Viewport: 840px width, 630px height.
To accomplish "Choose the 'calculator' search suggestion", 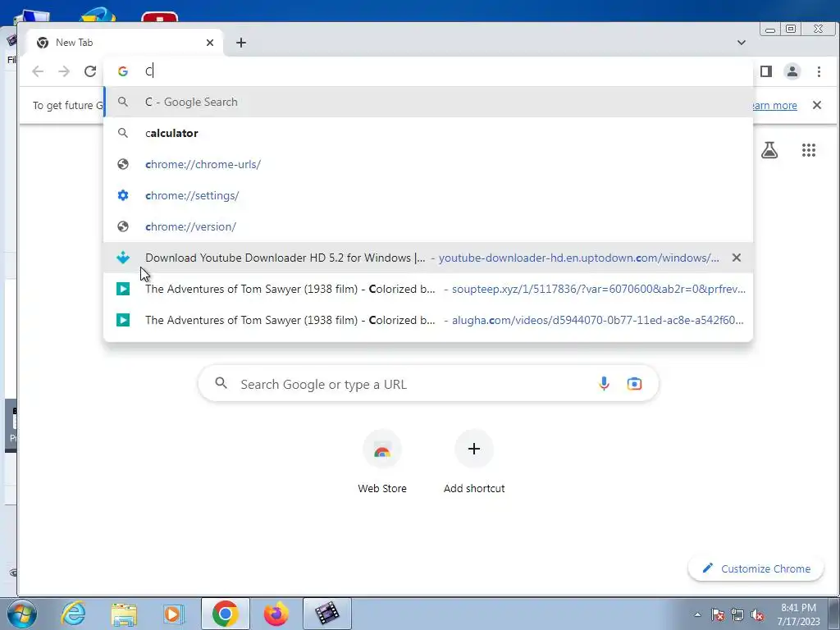I will (x=428, y=133).
